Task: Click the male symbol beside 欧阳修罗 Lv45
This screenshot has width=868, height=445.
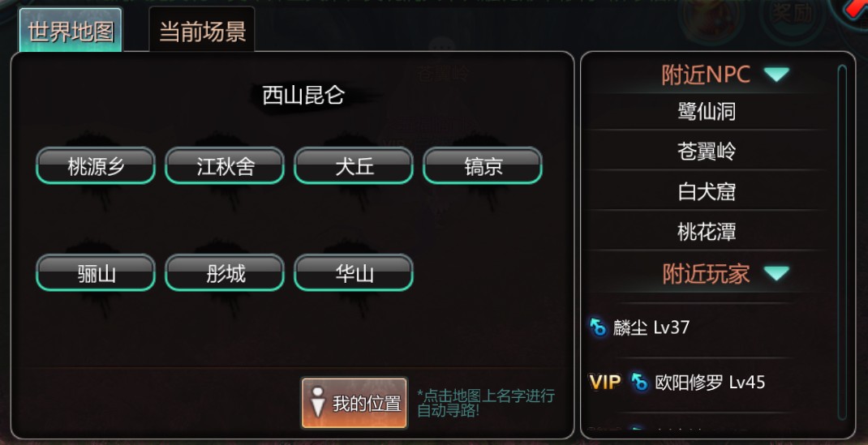Action: tap(639, 382)
